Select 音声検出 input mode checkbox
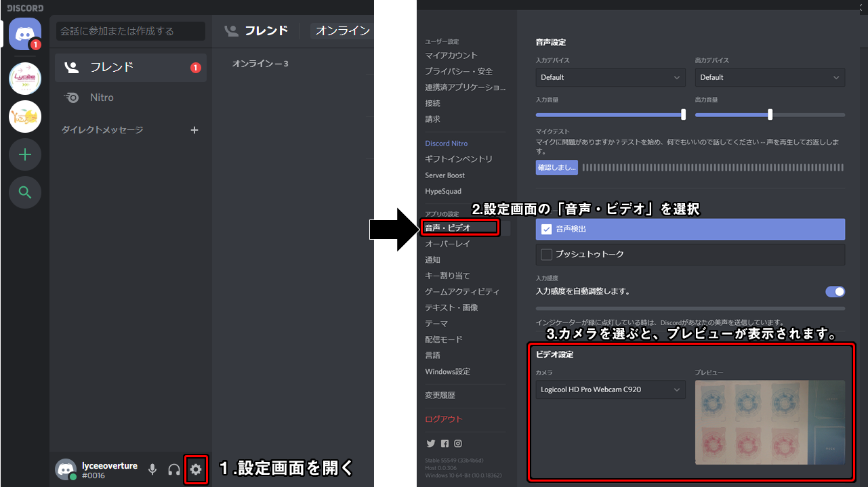Screen dimensions: 868x487 click(x=547, y=229)
